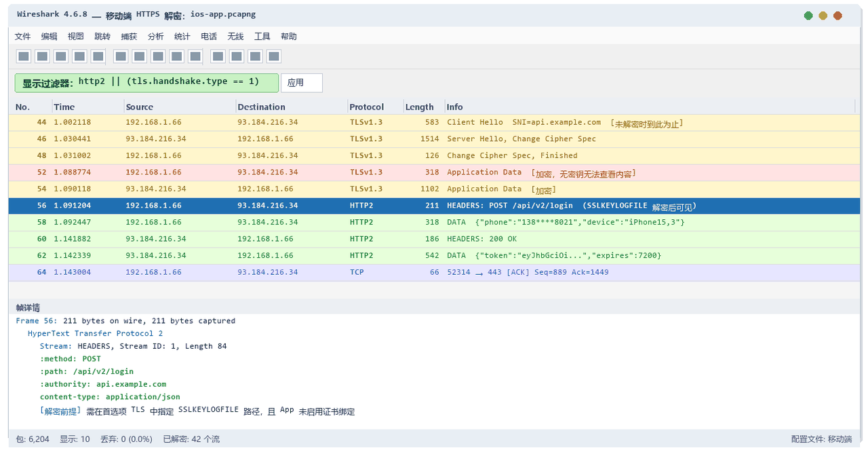Click time value 1.002118
Viewport: 868px width, 452px height.
(x=73, y=122)
